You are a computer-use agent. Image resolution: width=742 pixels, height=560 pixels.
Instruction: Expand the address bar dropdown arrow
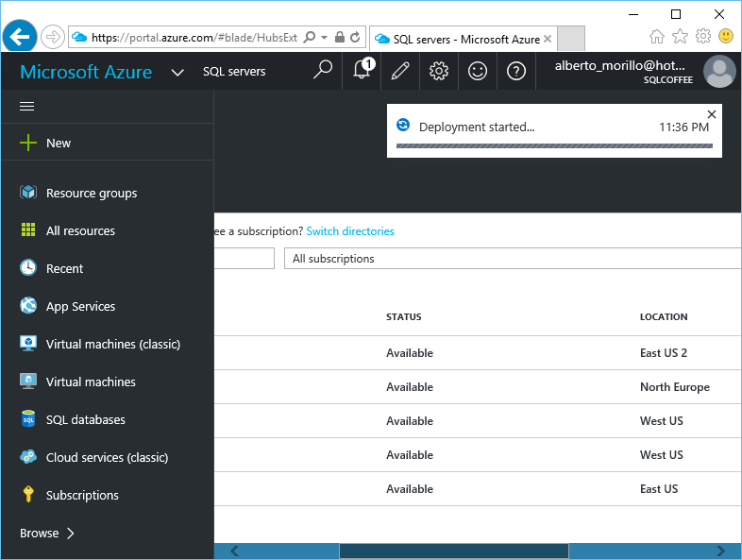click(324, 37)
